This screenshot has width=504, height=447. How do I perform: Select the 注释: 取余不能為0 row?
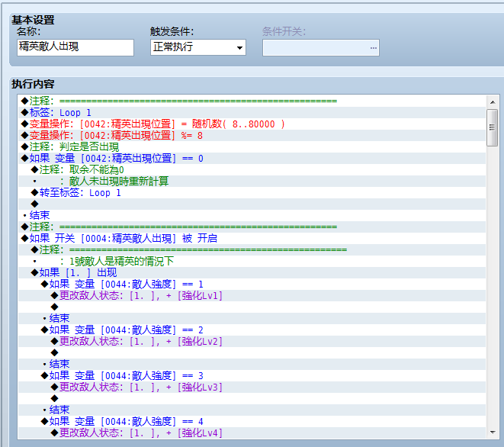pos(252,170)
